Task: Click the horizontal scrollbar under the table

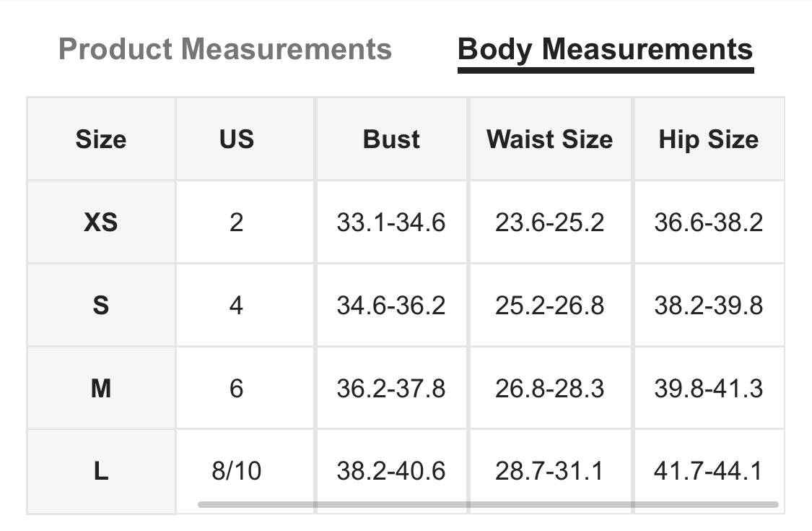Action: (x=488, y=504)
